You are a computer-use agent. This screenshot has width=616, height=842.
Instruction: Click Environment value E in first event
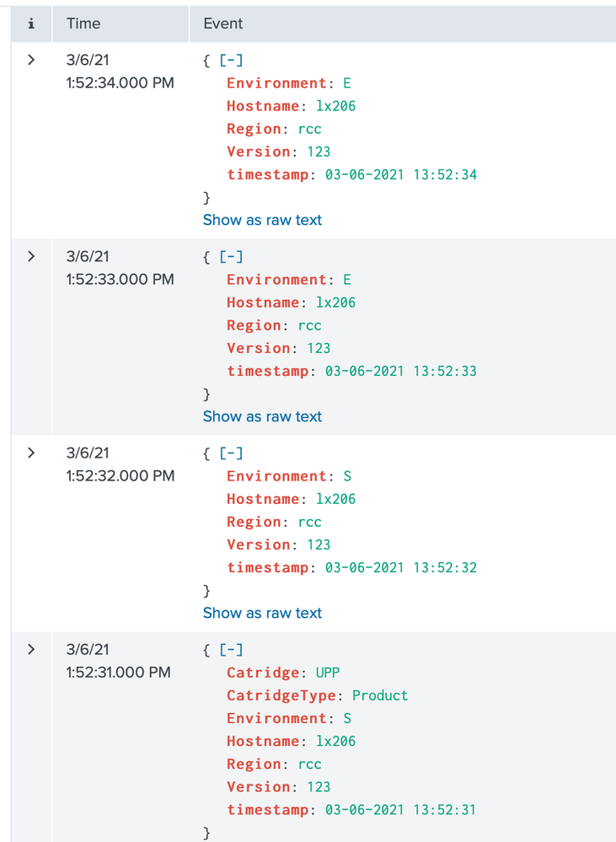[x=347, y=83]
